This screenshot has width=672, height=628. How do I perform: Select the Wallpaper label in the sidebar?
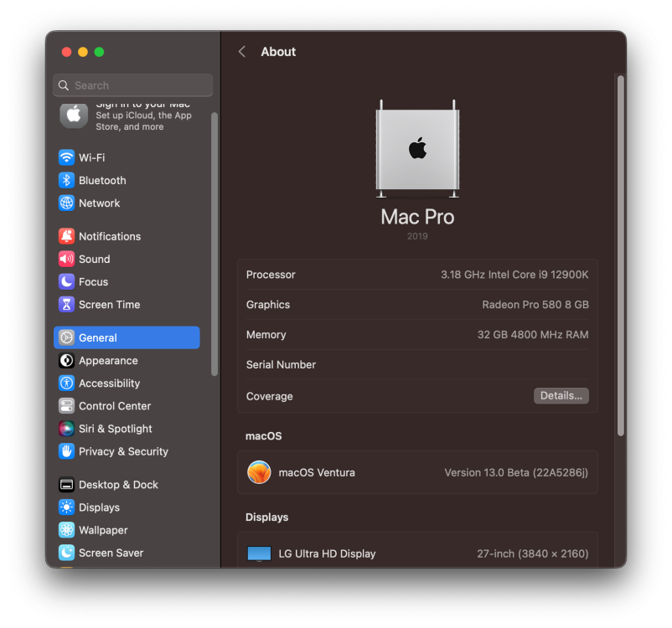(x=103, y=530)
